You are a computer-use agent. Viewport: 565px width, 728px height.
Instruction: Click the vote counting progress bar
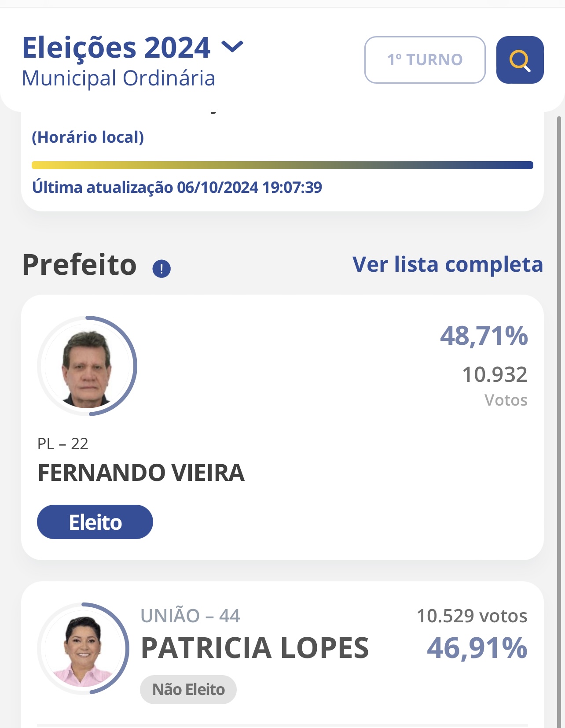click(282, 165)
